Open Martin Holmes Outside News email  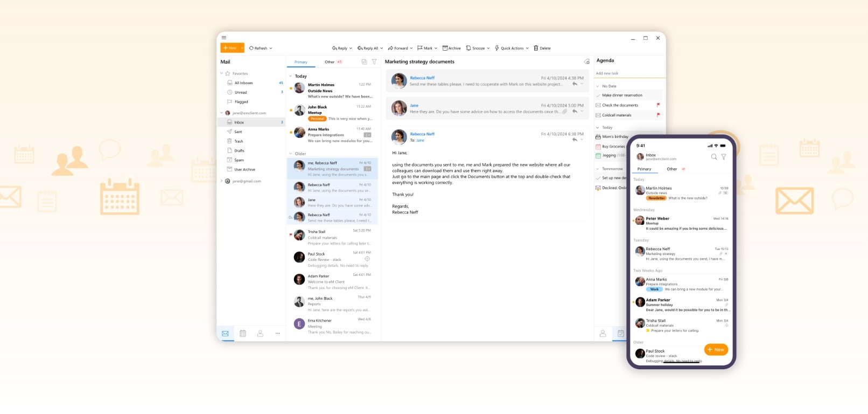333,91
